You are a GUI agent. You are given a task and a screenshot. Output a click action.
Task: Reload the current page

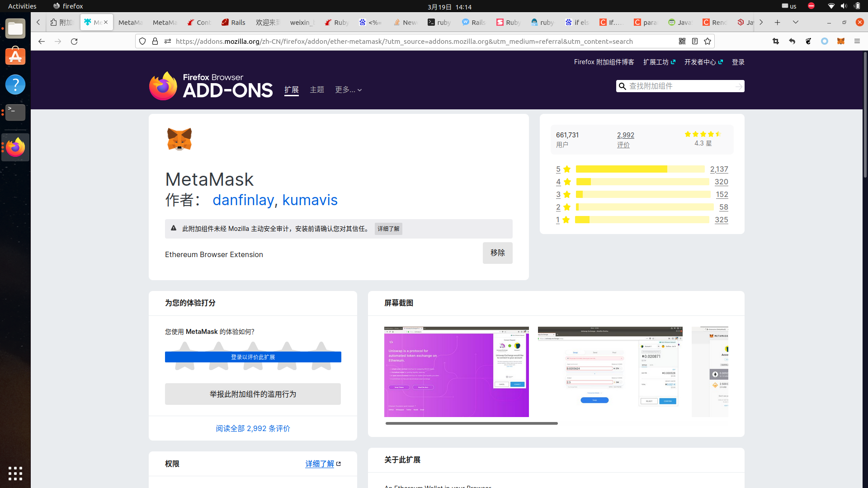74,41
